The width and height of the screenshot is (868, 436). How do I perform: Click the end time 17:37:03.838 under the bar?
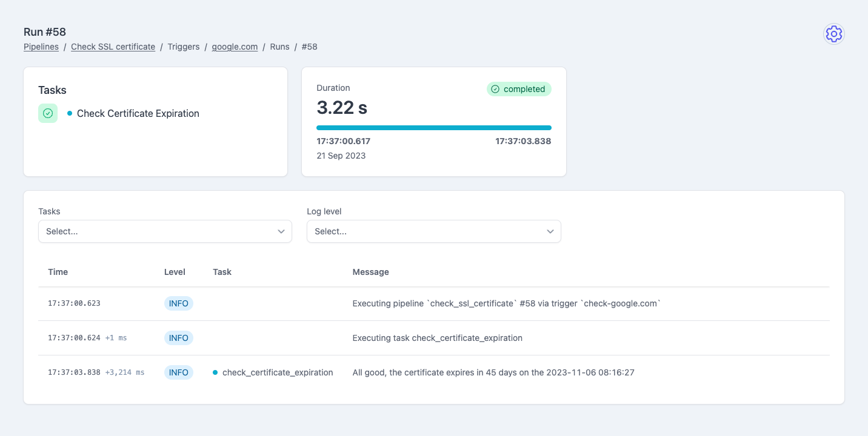(x=523, y=141)
